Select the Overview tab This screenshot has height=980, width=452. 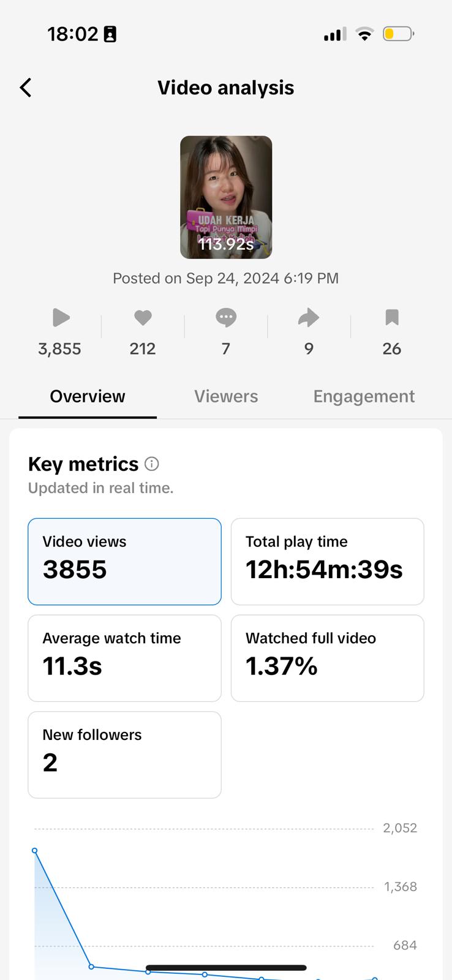tap(88, 396)
